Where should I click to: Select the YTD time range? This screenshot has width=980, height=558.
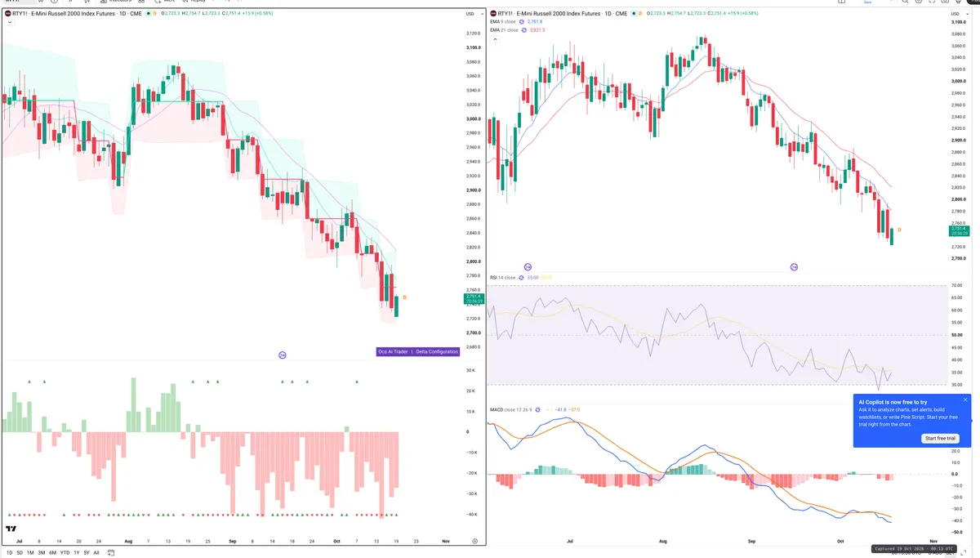click(65, 553)
